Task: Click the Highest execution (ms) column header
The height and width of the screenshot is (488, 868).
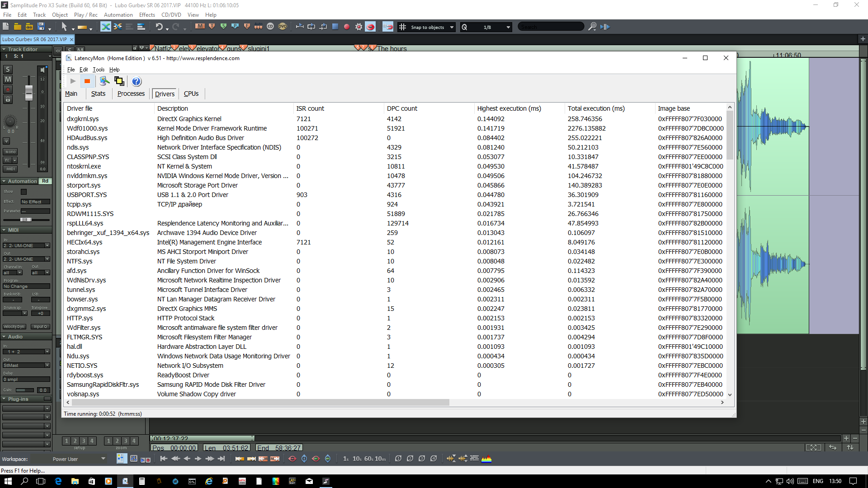Action: pyautogui.click(x=509, y=108)
